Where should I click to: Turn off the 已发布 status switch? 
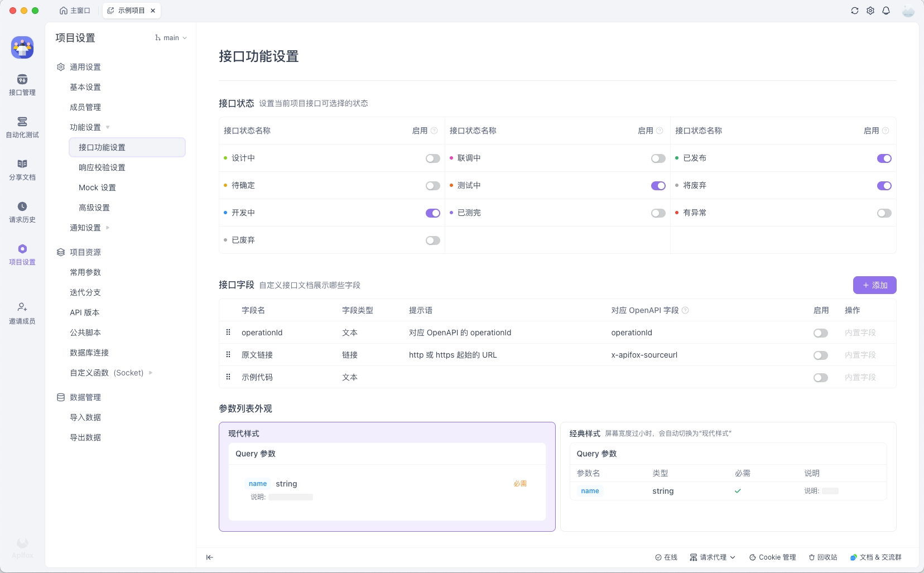click(x=884, y=158)
